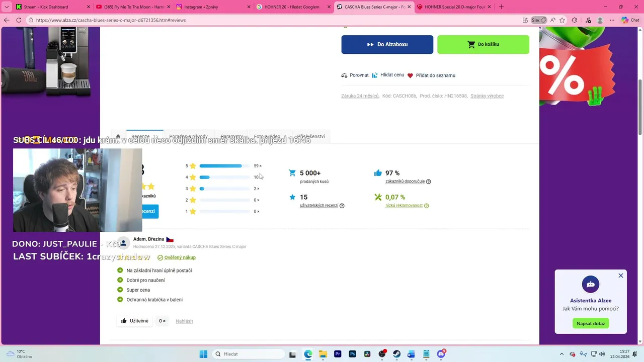Open Copilot Chat in Edge

[630, 20]
